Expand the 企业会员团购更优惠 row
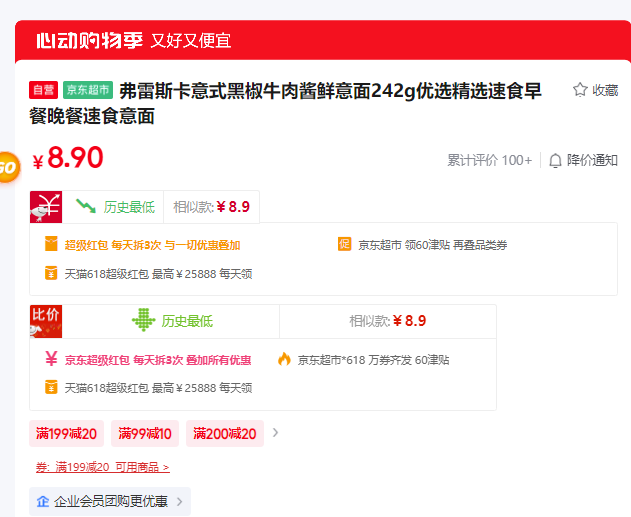 click(108, 501)
